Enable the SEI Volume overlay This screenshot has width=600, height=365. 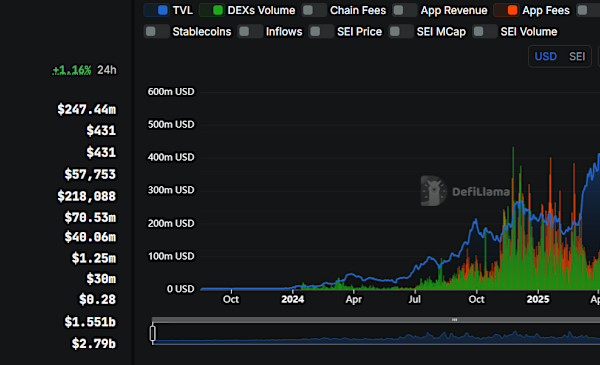pos(485,31)
